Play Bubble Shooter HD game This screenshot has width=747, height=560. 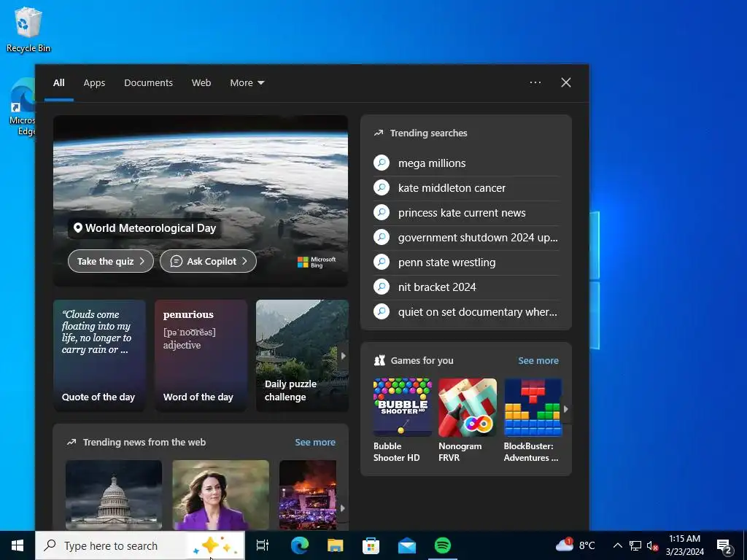click(402, 420)
